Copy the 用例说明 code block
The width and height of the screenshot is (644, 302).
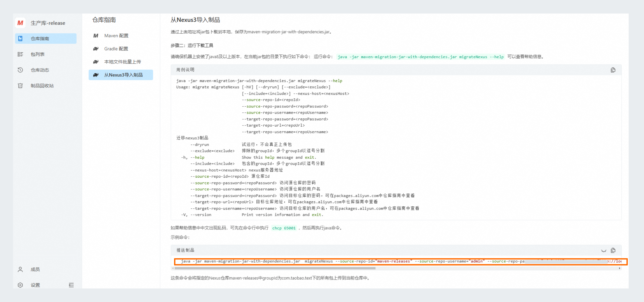[x=613, y=70]
